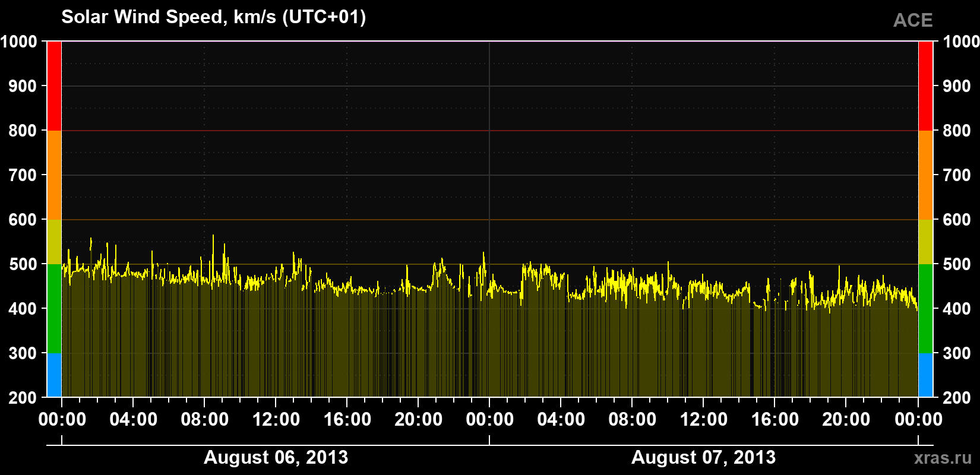
Task: Click the blue segment on left color scale
Action: [x=54, y=375]
